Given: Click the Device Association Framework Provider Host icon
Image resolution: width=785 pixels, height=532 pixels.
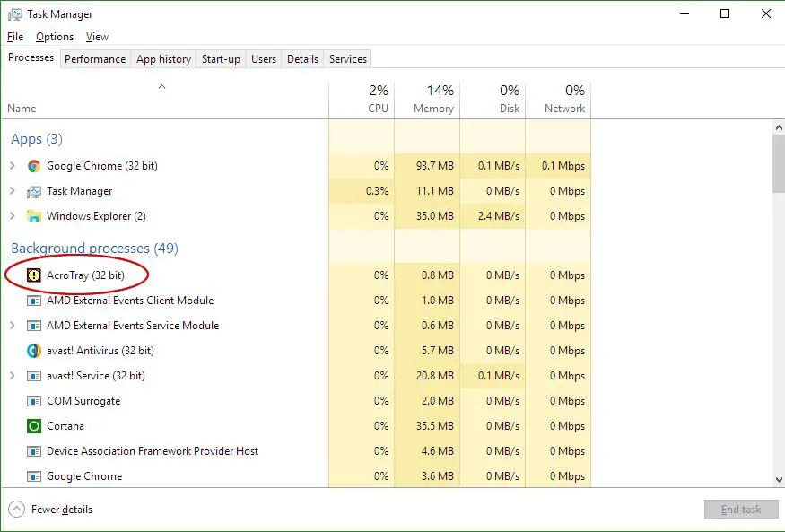Looking at the screenshot, I should pyautogui.click(x=33, y=451).
